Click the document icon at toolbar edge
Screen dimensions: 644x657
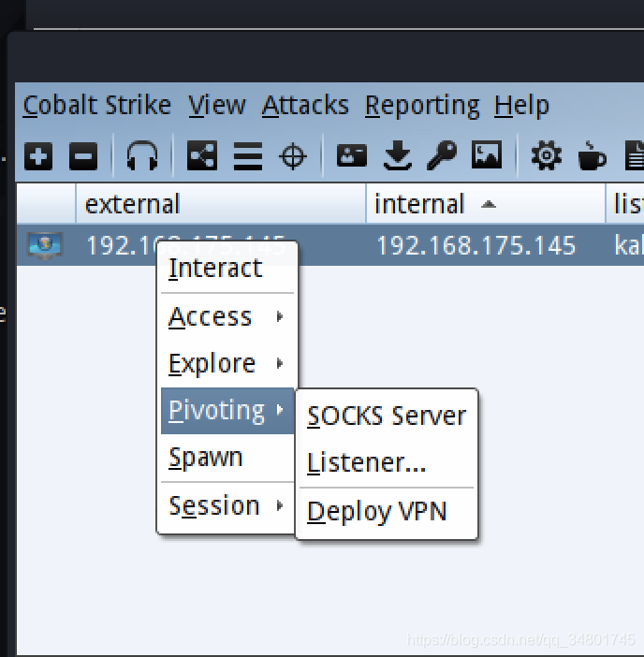click(x=635, y=155)
